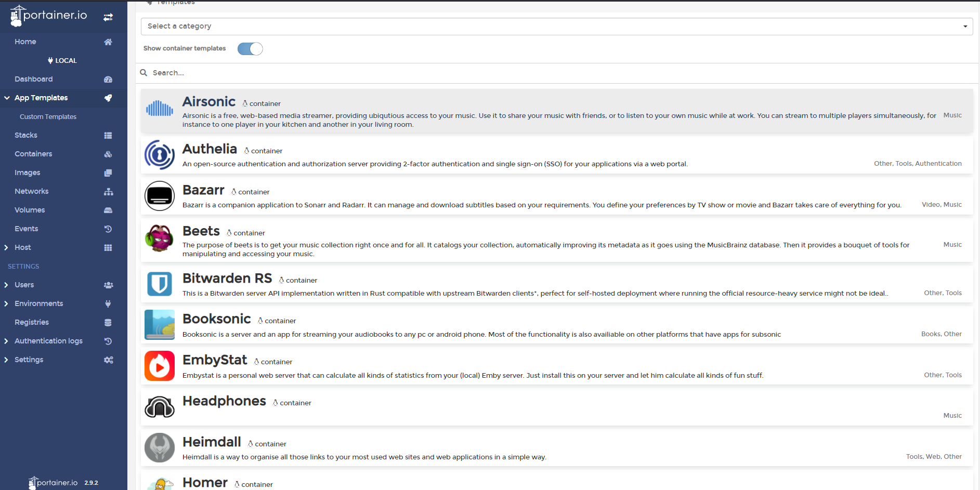Screen dimensions: 980x490
Task: Open Home in the sidebar
Action: coord(25,42)
